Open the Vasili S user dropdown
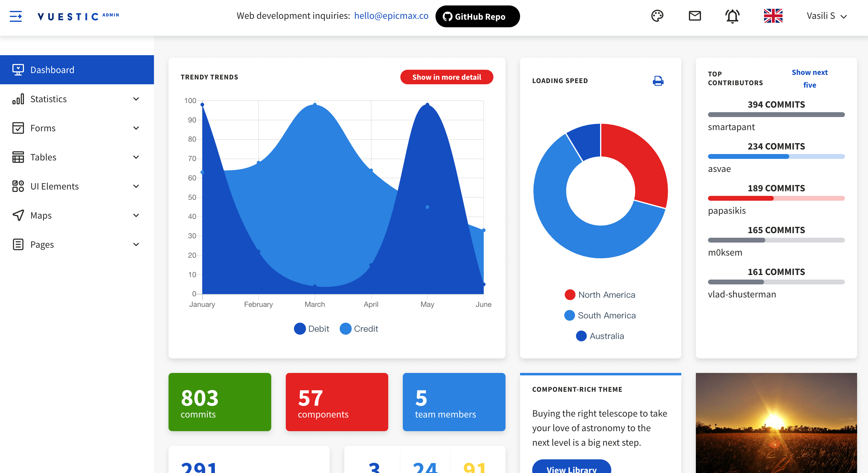Viewport: 868px width, 473px height. pyautogui.click(x=826, y=16)
